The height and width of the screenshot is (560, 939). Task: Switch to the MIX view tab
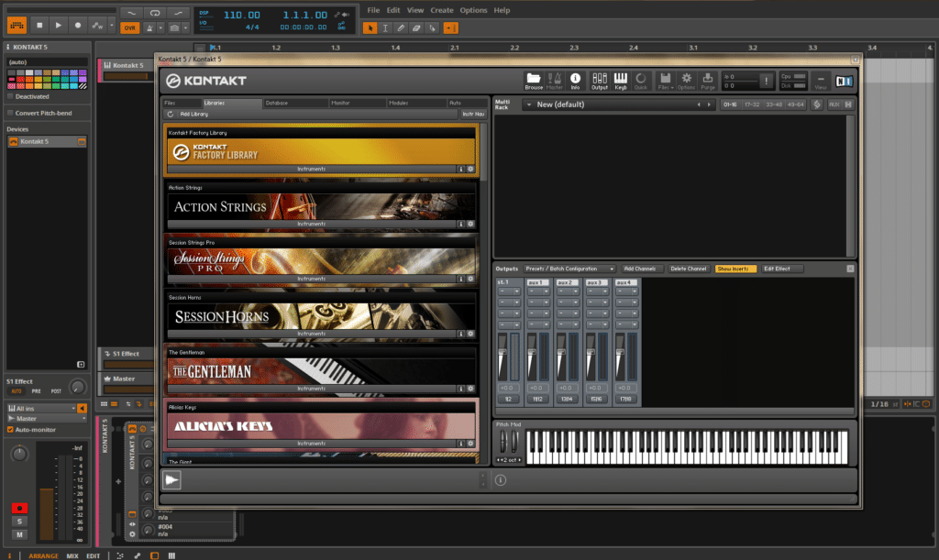72,555
